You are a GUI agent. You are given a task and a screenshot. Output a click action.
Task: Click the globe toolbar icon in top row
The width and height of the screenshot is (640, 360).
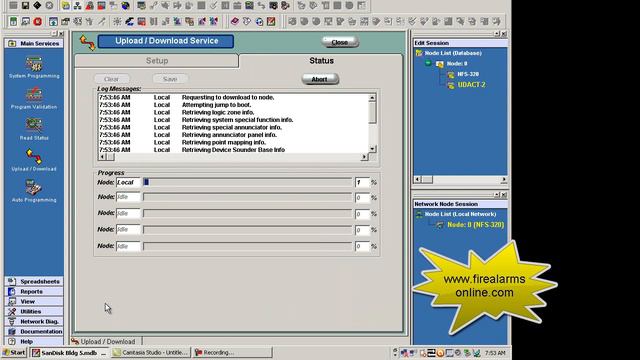(x=125, y=6)
